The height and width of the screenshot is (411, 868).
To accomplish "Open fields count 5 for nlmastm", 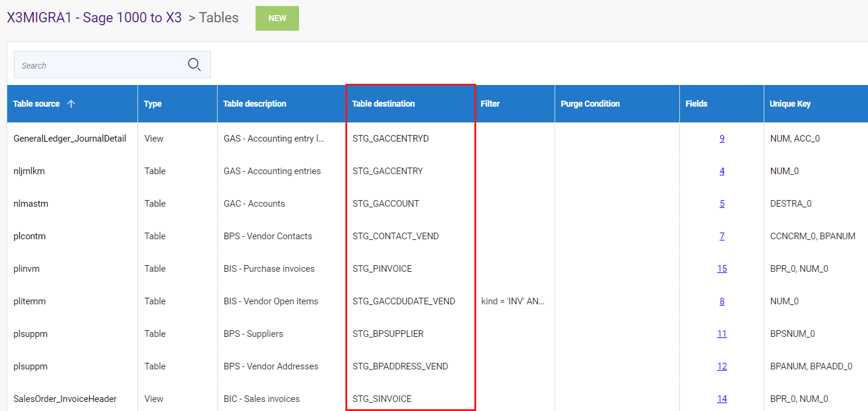I will click(722, 204).
